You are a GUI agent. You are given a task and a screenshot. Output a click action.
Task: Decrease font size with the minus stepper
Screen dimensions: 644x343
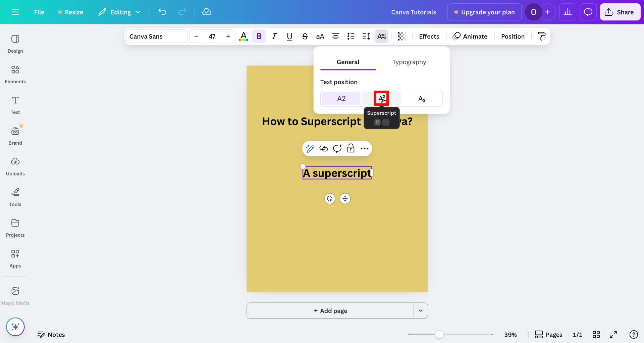[x=196, y=36]
